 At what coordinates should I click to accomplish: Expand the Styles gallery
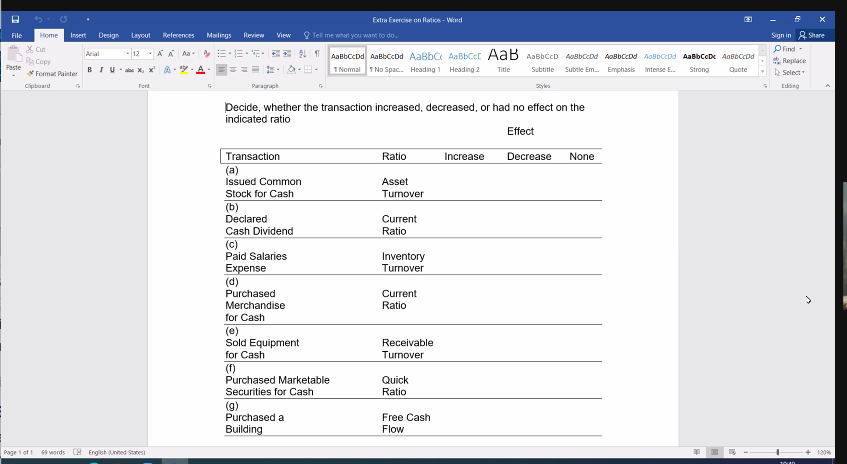pos(762,71)
